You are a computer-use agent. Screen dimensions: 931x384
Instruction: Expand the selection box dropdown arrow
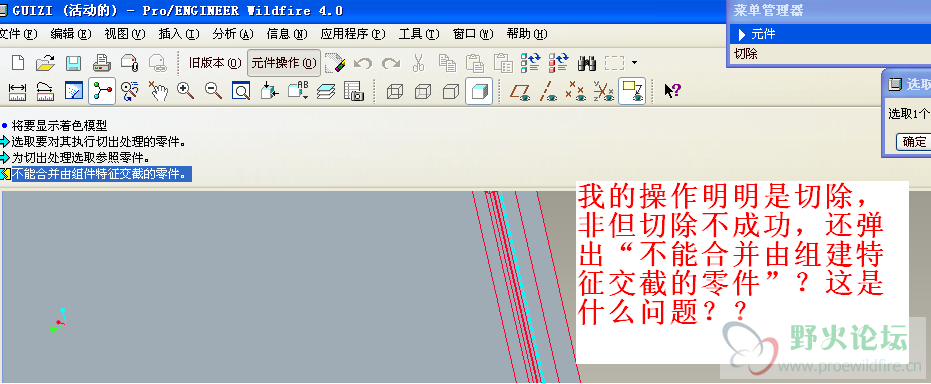pyautogui.click(x=635, y=63)
